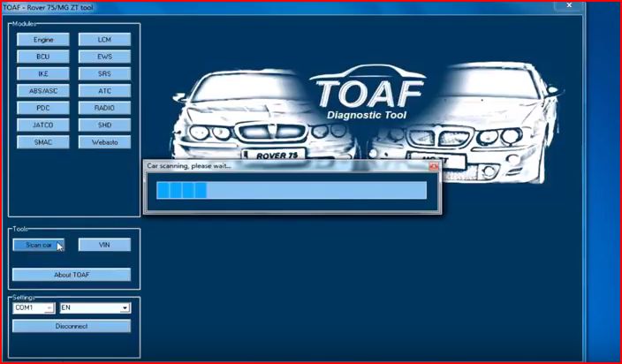Open the EWS module

[x=104, y=57]
